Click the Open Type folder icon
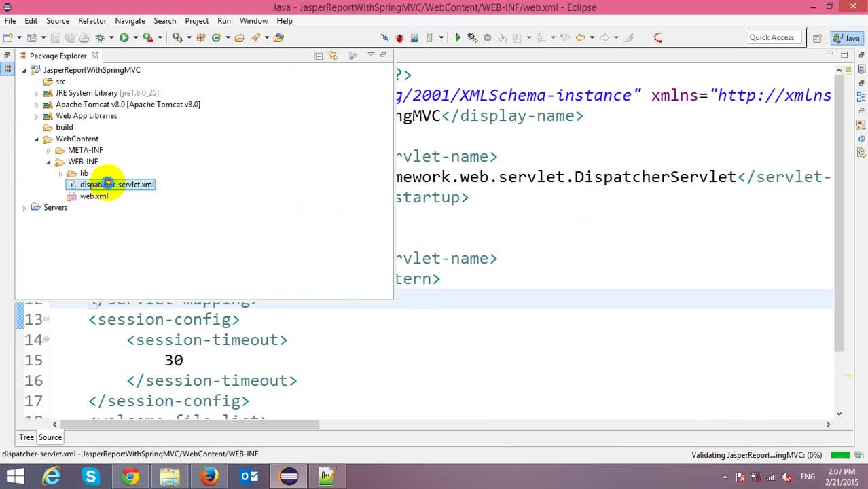 click(239, 38)
